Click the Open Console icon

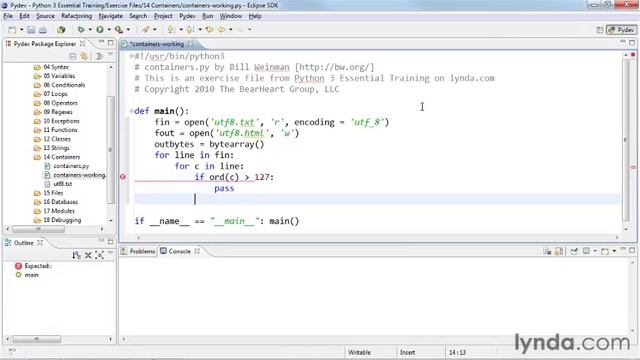click(605, 251)
